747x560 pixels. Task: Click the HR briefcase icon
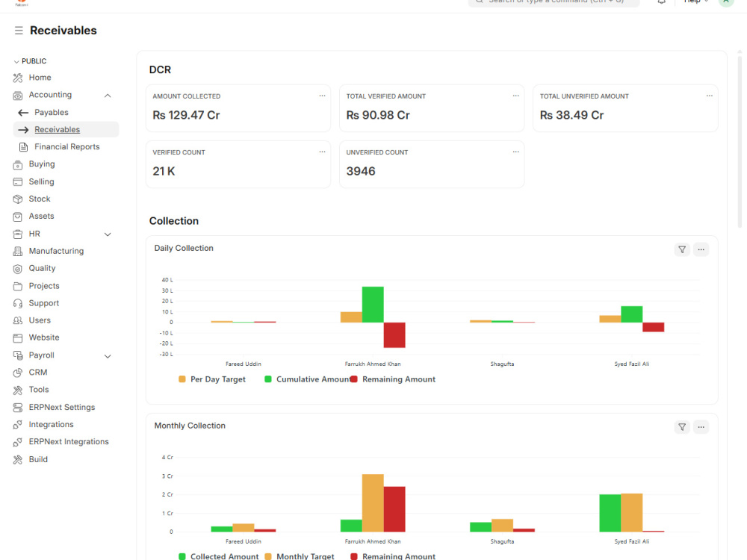[x=18, y=234]
